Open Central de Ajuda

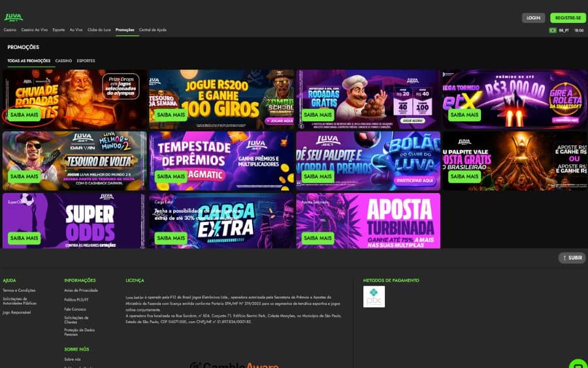[x=153, y=29]
